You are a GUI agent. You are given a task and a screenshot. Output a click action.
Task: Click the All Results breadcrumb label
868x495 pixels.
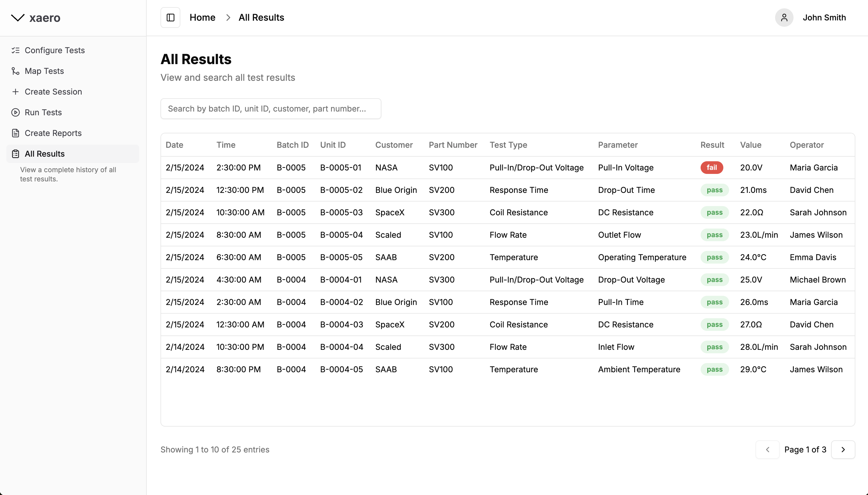pos(261,17)
